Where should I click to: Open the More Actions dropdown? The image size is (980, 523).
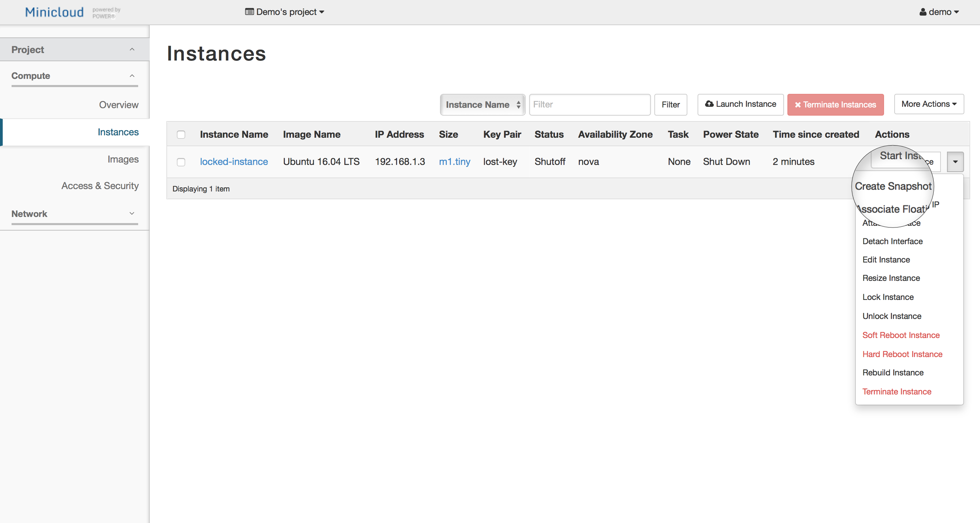(929, 104)
